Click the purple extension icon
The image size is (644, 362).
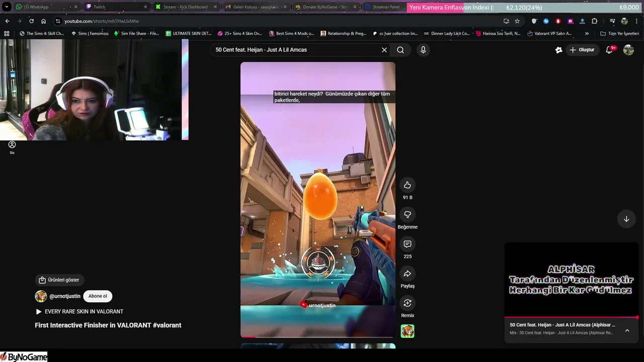570,21
